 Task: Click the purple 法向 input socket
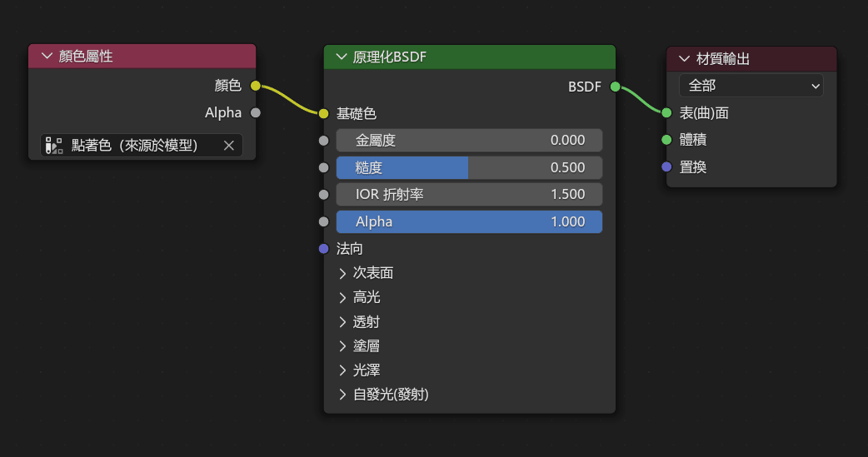(x=324, y=249)
